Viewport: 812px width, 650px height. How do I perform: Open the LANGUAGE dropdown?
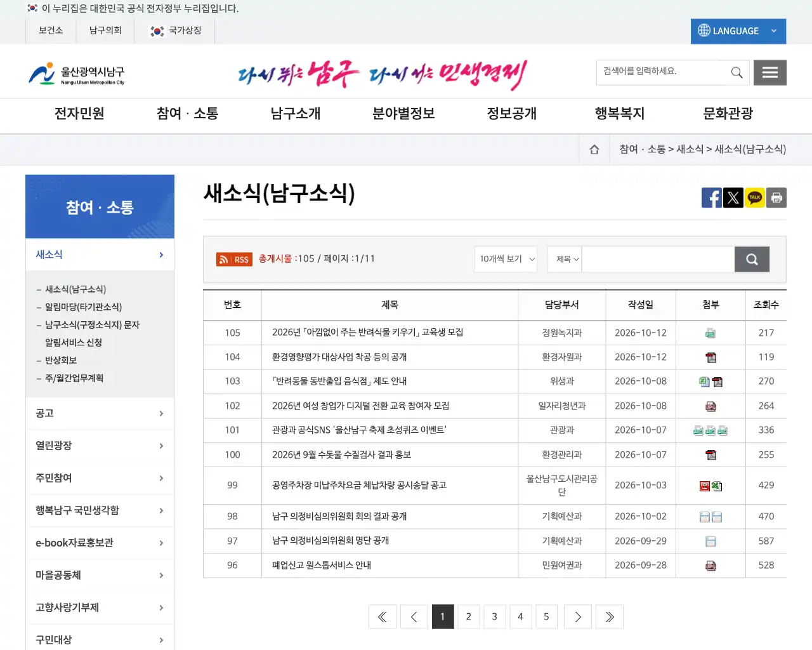(738, 31)
